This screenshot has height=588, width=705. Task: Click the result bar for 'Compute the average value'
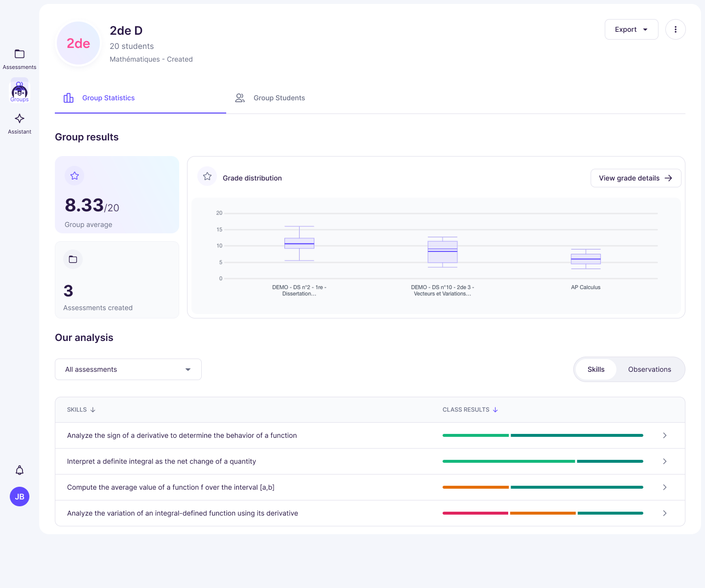pyautogui.click(x=542, y=487)
